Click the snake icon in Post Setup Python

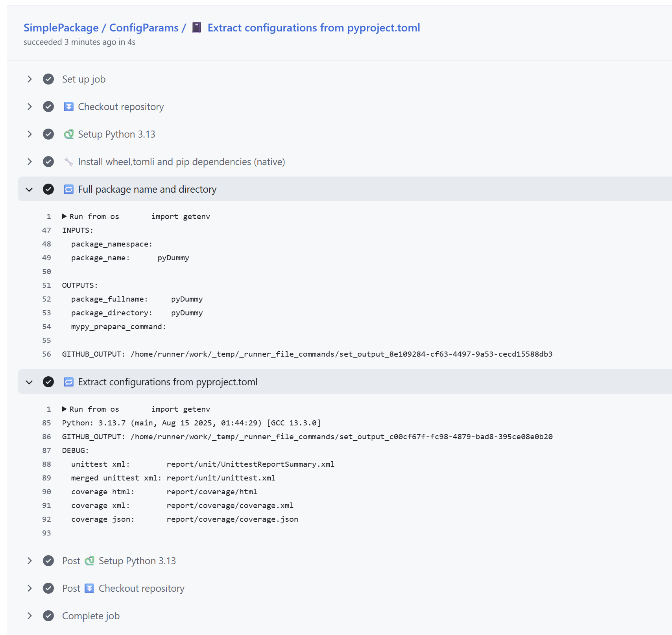tap(90, 561)
